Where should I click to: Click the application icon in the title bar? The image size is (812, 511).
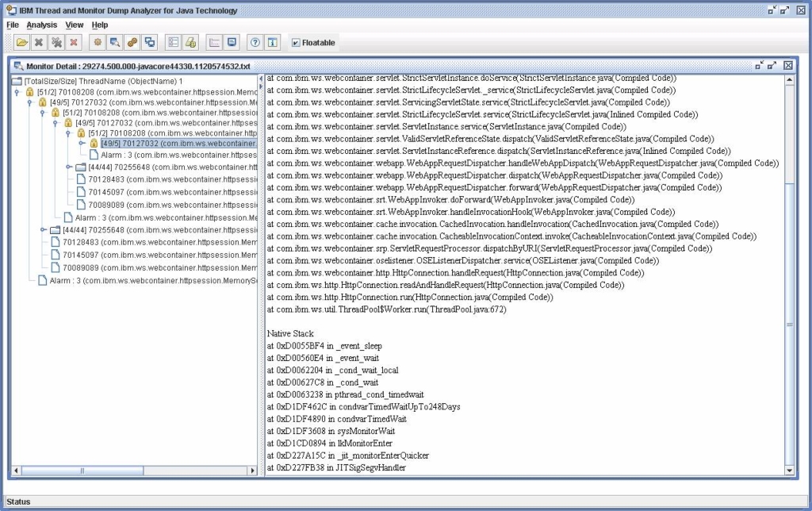(10, 10)
